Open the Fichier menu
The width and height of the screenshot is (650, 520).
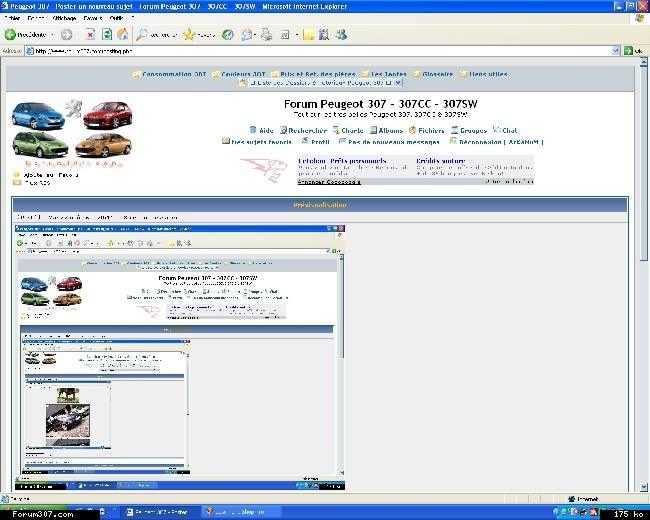click(x=12, y=18)
